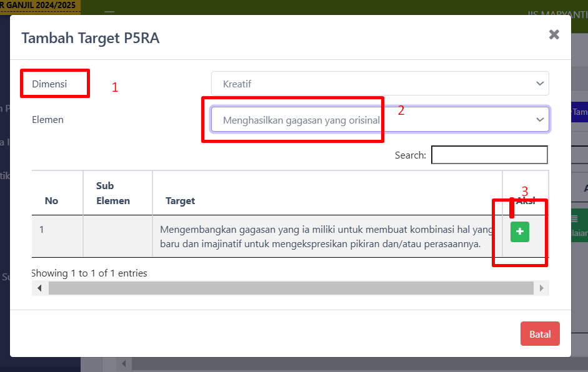Click right arrow of table horizontal scrollbar

click(x=541, y=288)
